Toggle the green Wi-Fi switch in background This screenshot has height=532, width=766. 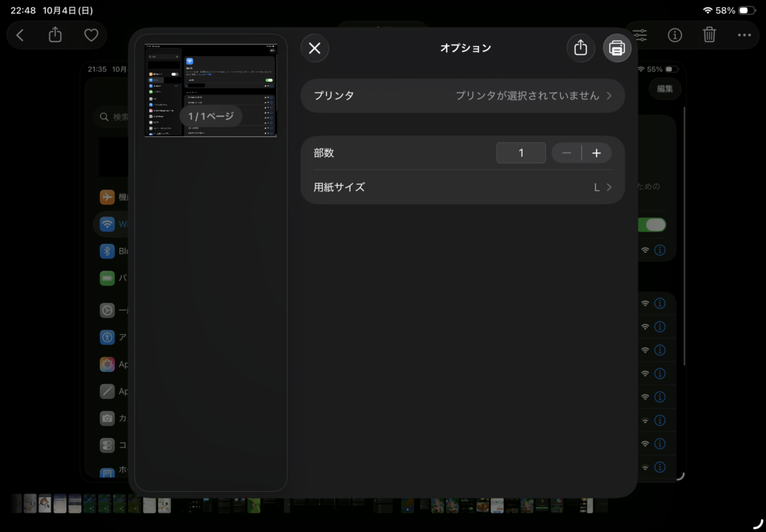[x=652, y=224]
